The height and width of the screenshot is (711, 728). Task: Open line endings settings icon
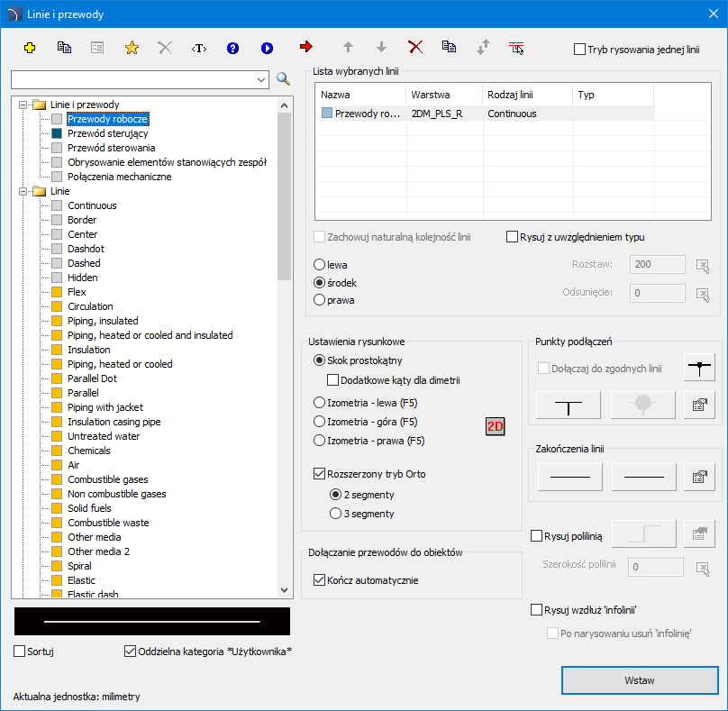coord(697,477)
